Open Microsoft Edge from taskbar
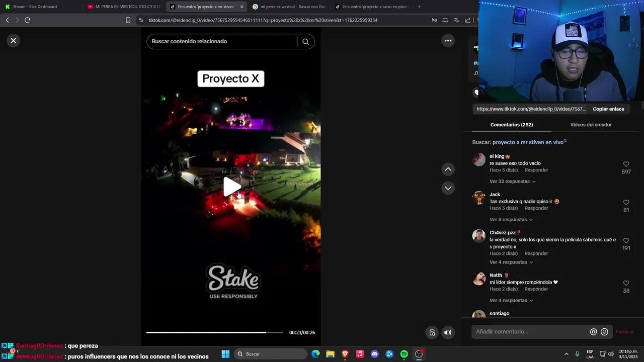This screenshot has height=362, width=644. coord(315,354)
